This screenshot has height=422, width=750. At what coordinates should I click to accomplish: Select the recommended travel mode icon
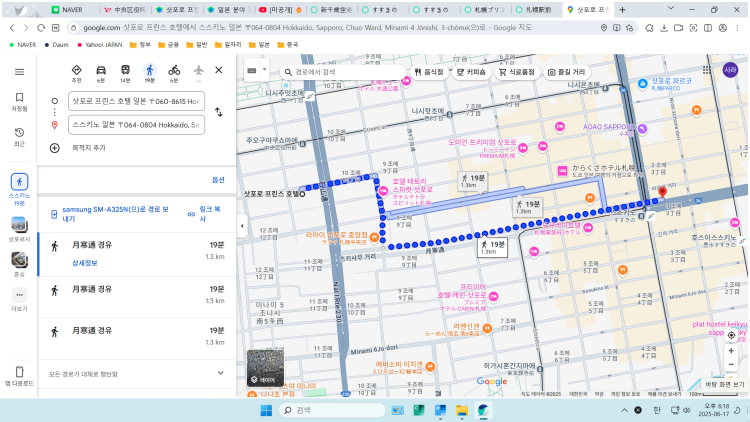pyautogui.click(x=77, y=70)
